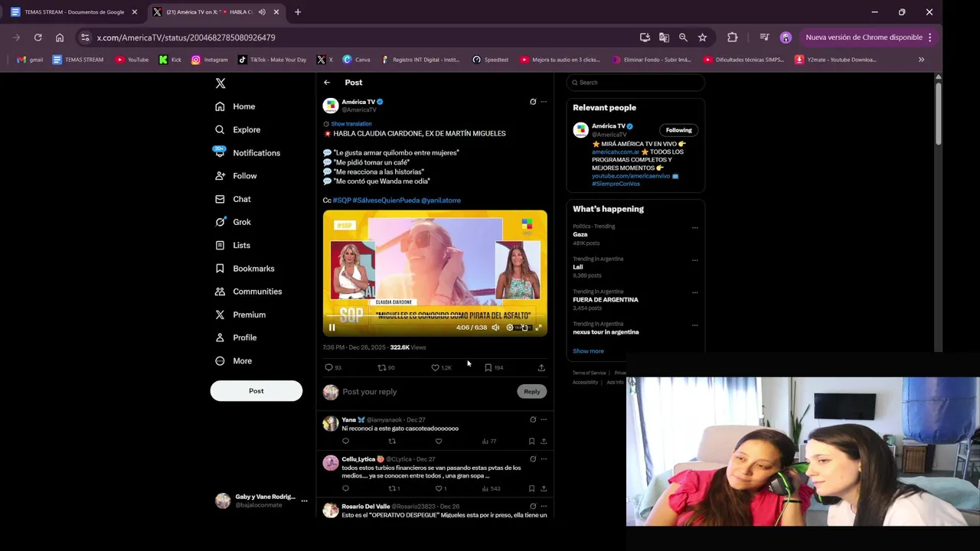Open the Lists sidebar item
Screen dimensions: 980x551
(233, 245)
